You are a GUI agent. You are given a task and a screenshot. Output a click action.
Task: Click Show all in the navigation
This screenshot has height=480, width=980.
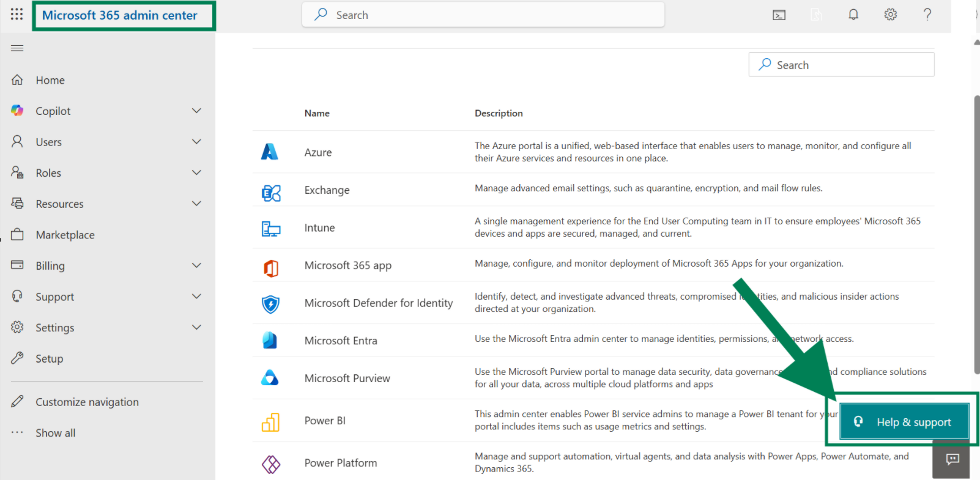55,433
